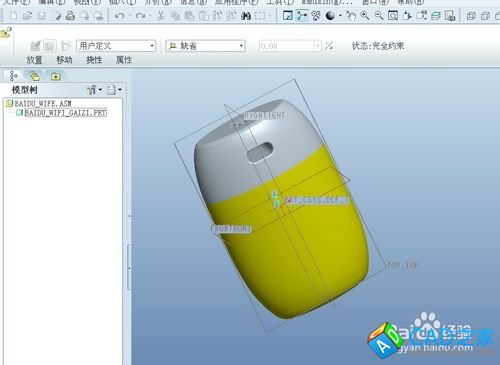Click the PRT_CSYS_DEF coordinate system label
500x365 pixels.
[x=315, y=200]
